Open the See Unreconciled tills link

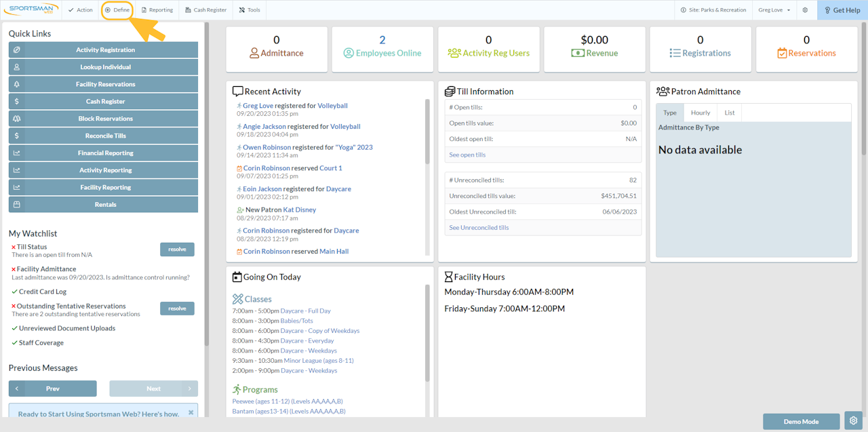(x=479, y=228)
